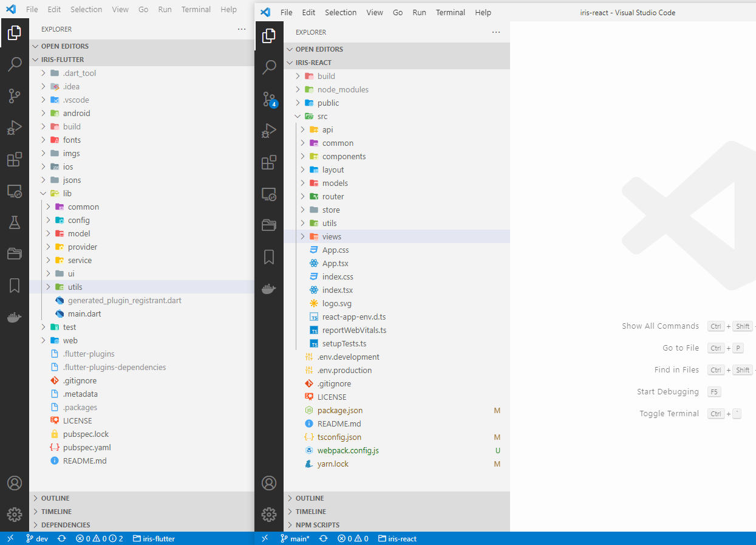Open Testing flask icon in iris-flutter
This screenshot has height=545, width=756.
coord(15,222)
